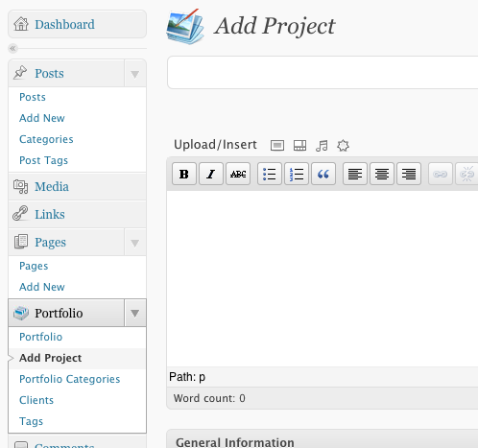Viewport: 478px width, 448px height.
Task: Insert an unordered bullet list
Action: (270, 174)
